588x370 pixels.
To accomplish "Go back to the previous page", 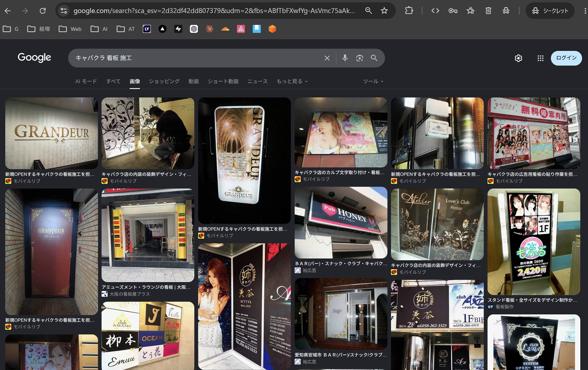I will (x=8, y=11).
